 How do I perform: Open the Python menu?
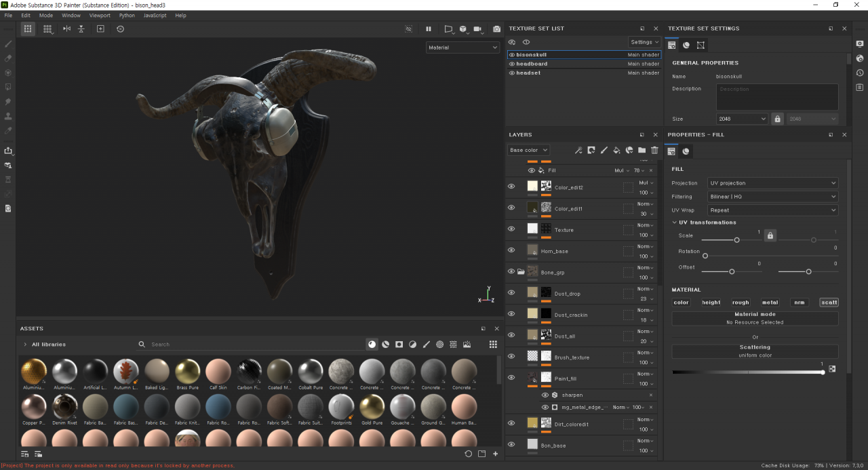coord(127,15)
